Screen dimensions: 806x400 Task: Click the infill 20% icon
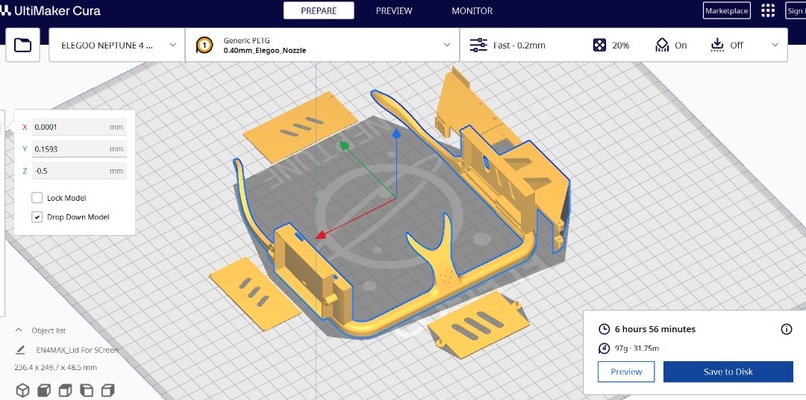599,45
